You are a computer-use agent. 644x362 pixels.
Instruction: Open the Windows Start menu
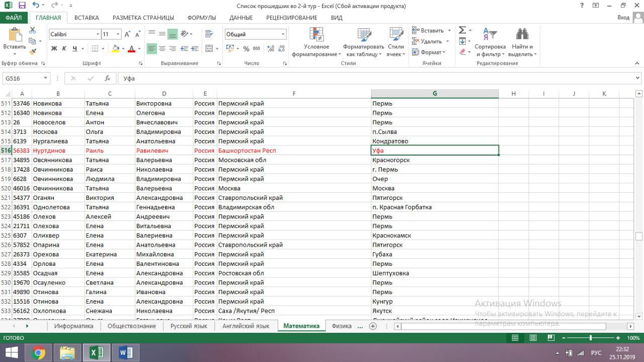click(11, 352)
